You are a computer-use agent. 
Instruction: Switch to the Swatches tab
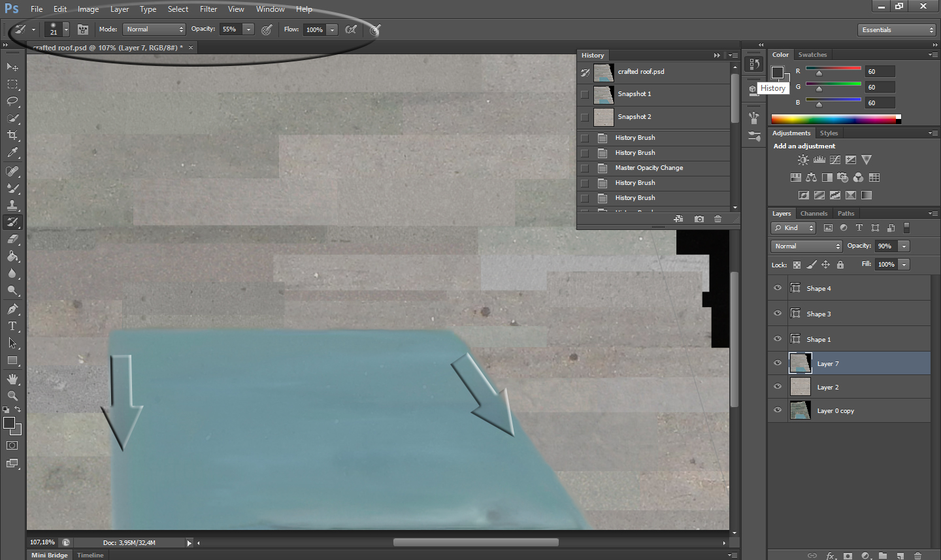812,55
